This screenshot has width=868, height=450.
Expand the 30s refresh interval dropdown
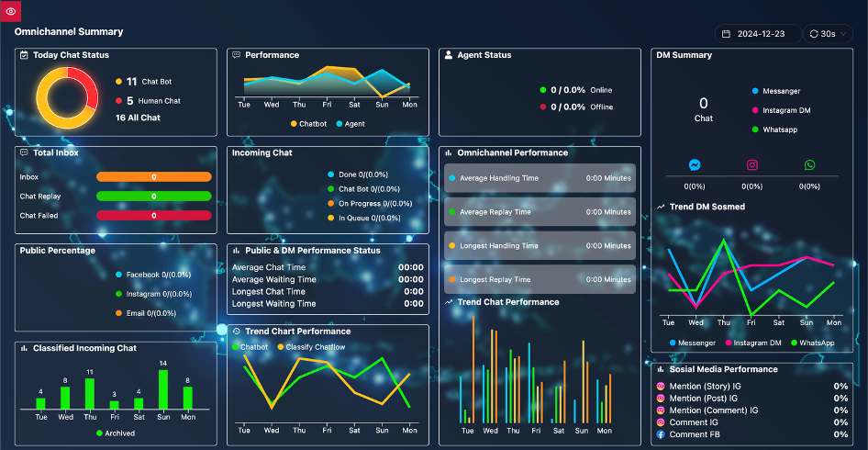[x=828, y=34]
